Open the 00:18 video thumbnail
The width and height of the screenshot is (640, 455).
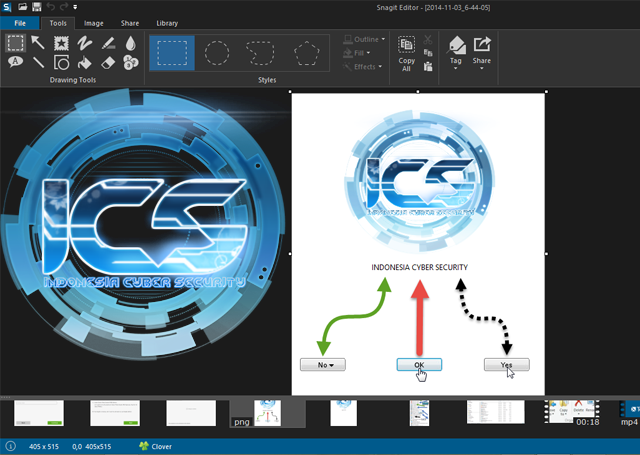click(572, 413)
